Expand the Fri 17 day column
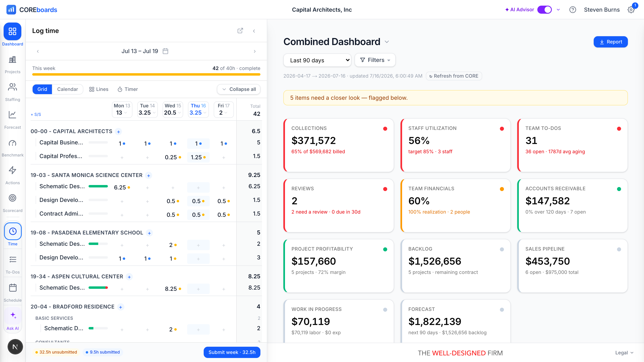Image resolution: width=644 pixels, height=362 pixels. pos(224,109)
